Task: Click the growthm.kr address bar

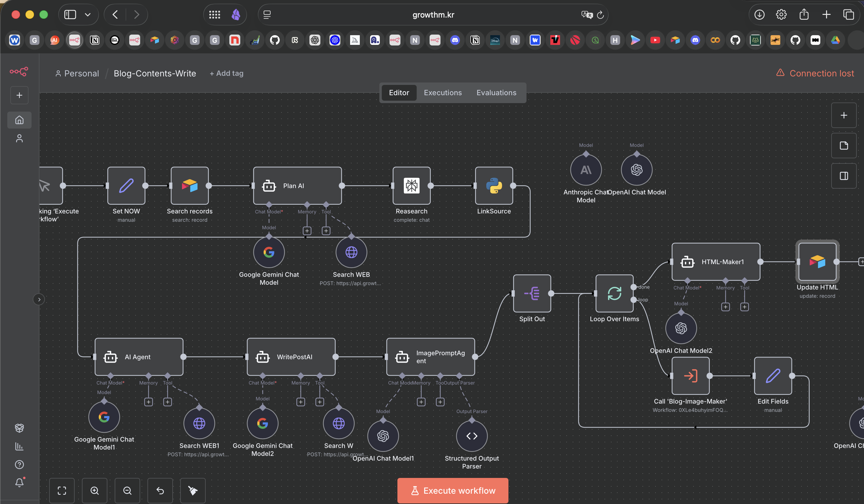Action: [x=433, y=15]
